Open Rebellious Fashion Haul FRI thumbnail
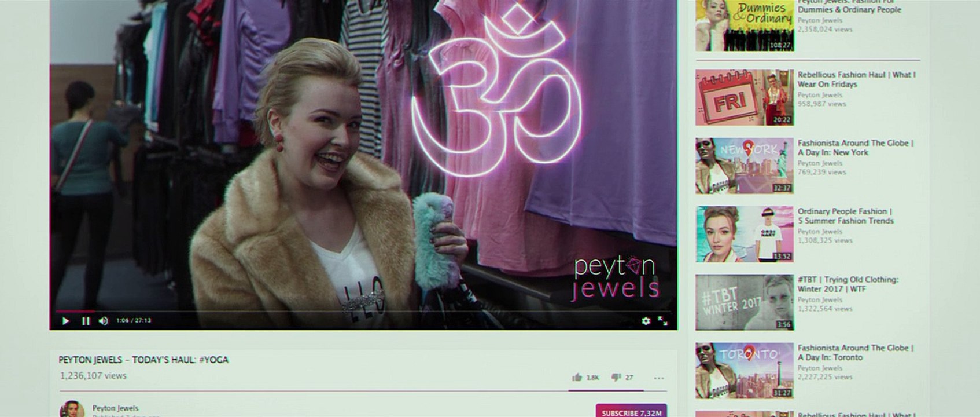980x417 pixels. (x=745, y=98)
